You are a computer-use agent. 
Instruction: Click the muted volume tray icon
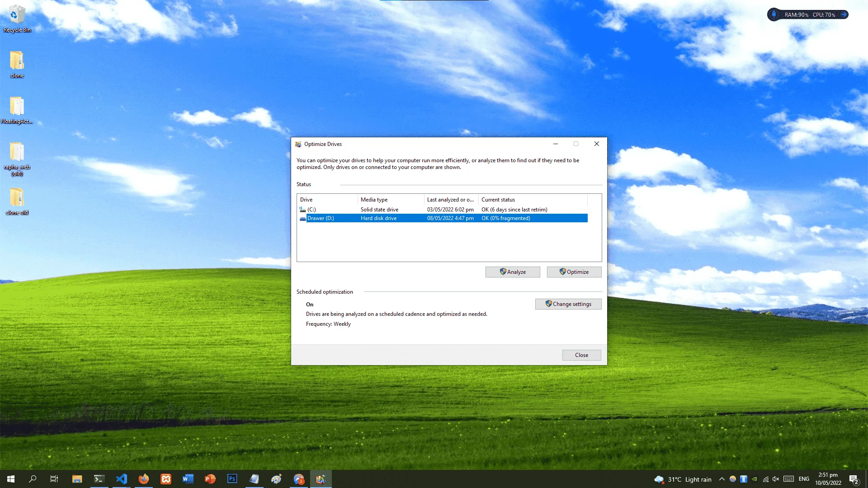[x=776, y=479]
